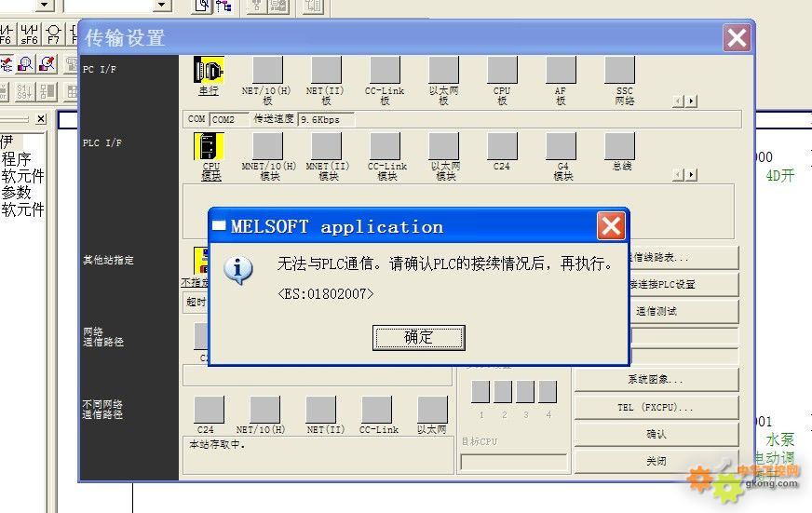Select the MNET/10(H) 模块 icon in PLC I/F
Viewport: 812px width, 513px height.
click(x=267, y=146)
